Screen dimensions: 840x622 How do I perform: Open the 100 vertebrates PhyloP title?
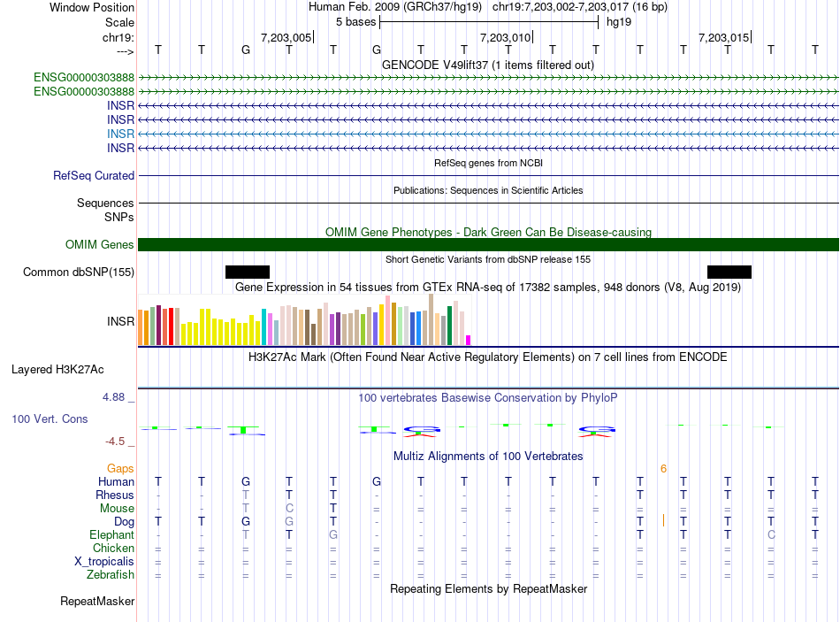(x=488, y=397)
